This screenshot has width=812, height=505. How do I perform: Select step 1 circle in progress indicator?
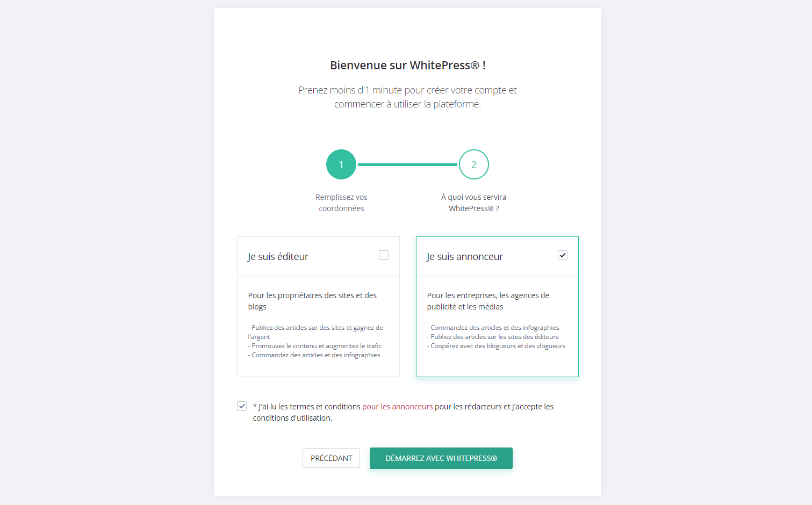click(341, 164)
